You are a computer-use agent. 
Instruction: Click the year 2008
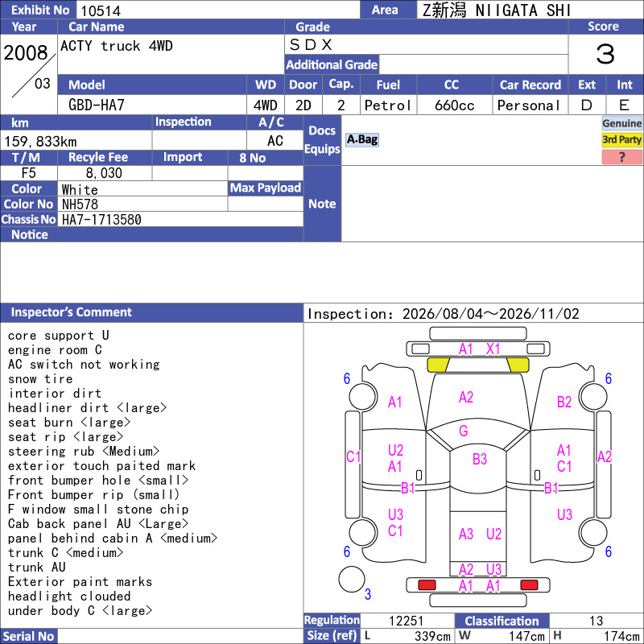tap(26, 52)
